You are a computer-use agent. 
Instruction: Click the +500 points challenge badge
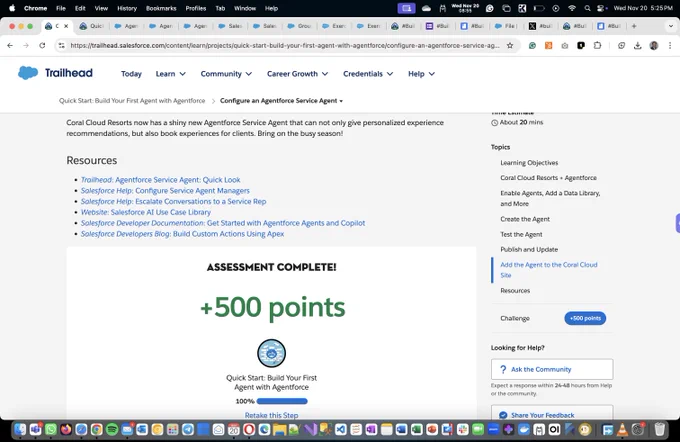585,318
